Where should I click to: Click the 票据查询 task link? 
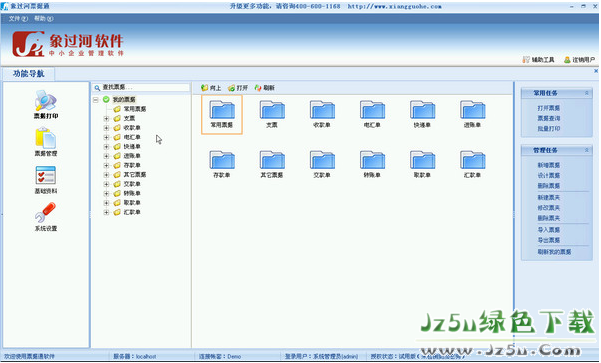coord(548,118)
